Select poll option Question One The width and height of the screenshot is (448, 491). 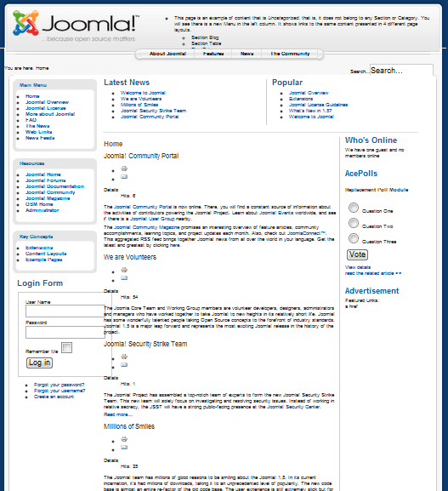(354, 208)
